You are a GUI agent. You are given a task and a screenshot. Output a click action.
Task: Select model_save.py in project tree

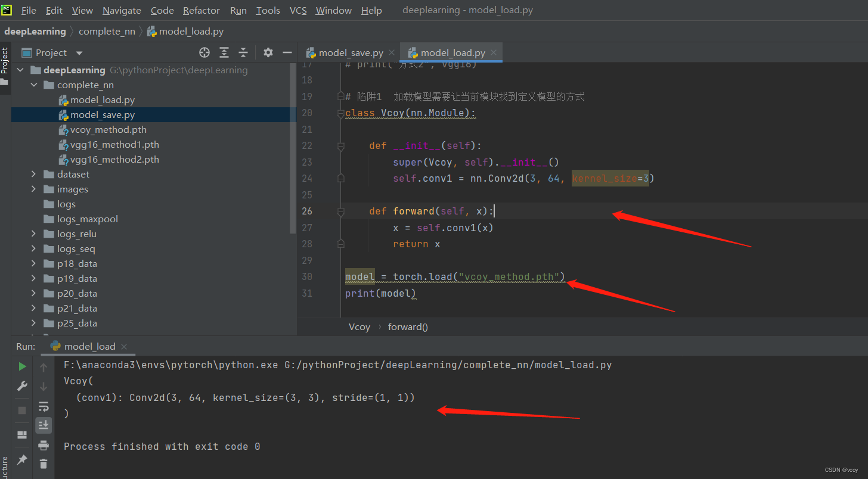coord(103,115)
